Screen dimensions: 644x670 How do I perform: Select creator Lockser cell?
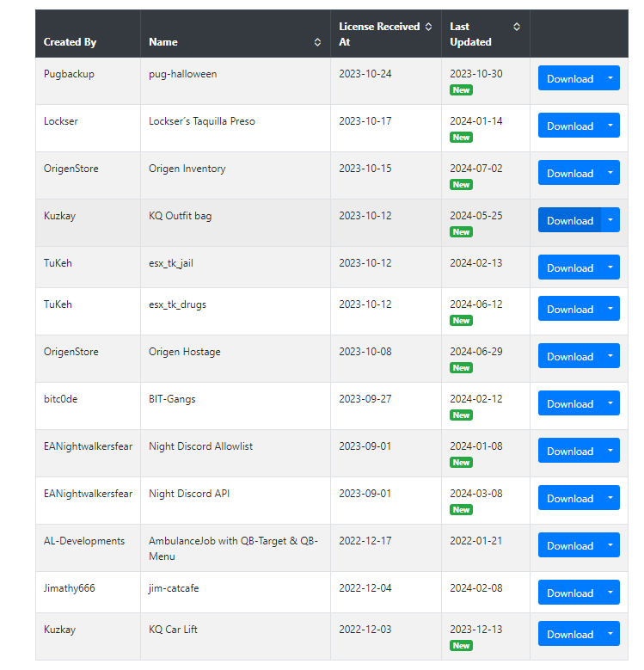[x=88, y=128]
